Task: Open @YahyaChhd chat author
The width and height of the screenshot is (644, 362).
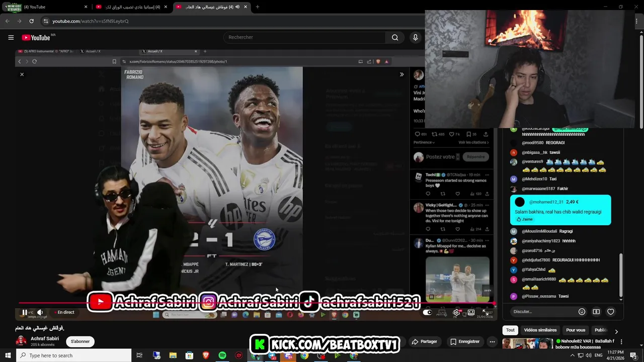Action: pyautogui.click(x=533, y=270)
